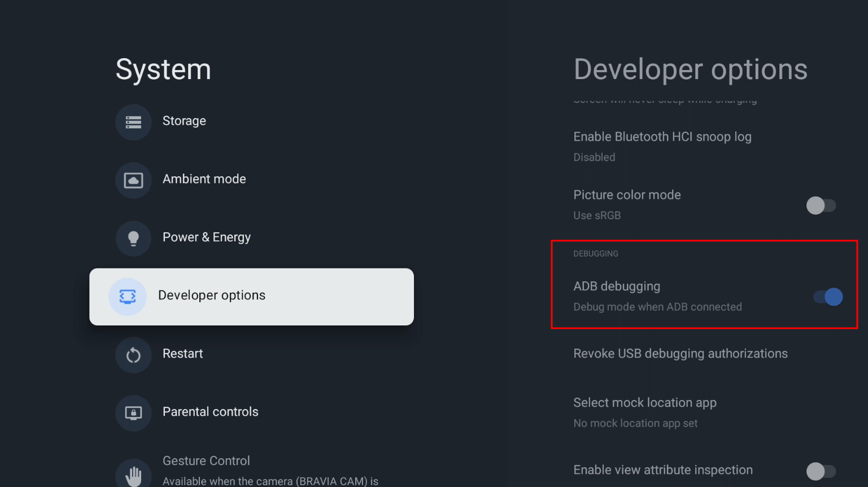Click the Developer options panel heading
Viewport: 868px width, 487px height.
pyautogui.click(x=691, y=69)
